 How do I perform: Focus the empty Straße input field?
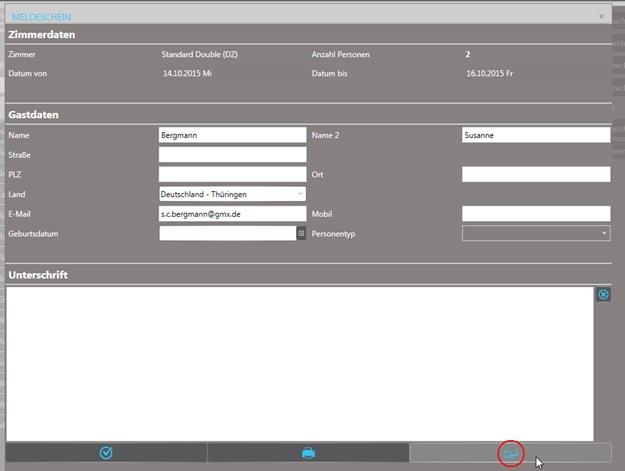point(232,155)
